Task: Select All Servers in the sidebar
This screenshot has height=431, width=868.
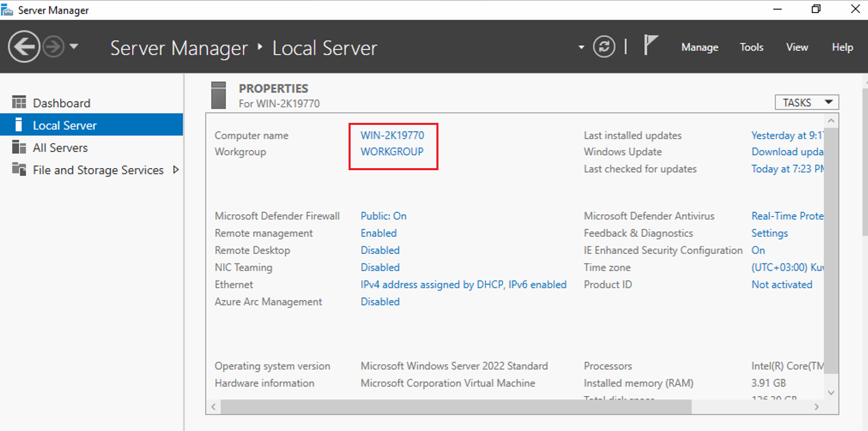Action: pos(62,147)
